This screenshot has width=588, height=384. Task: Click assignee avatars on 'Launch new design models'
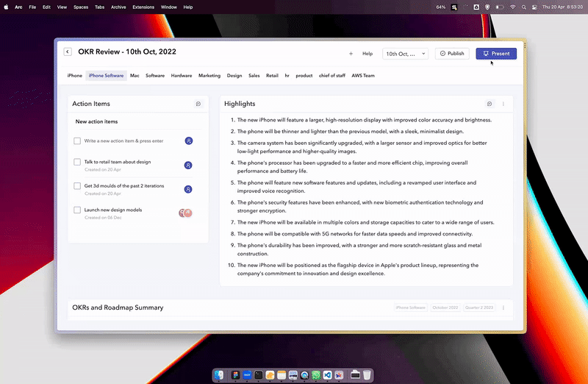[186, 213]
